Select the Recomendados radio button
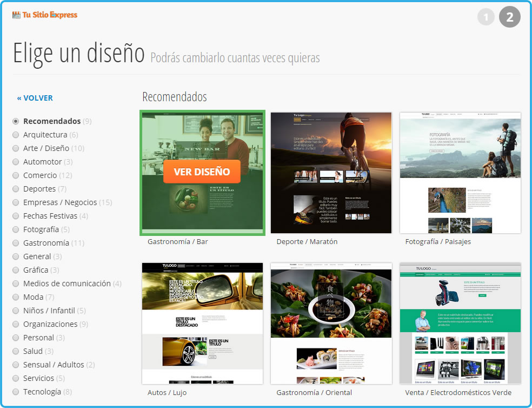 pyautogui.click(x=16, y=121)
